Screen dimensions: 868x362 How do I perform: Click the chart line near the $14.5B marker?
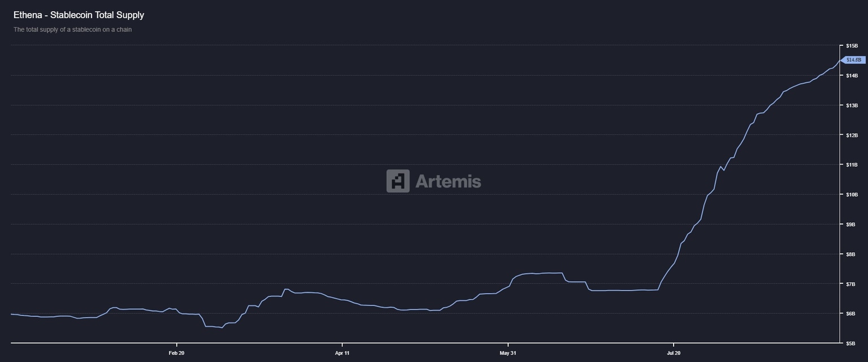[836, 64]
